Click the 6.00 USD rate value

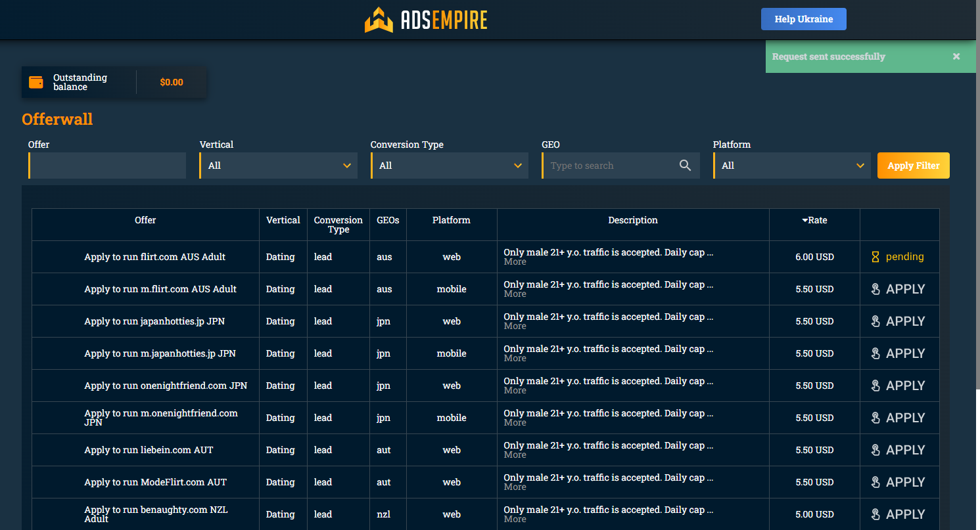click(814, 257)
